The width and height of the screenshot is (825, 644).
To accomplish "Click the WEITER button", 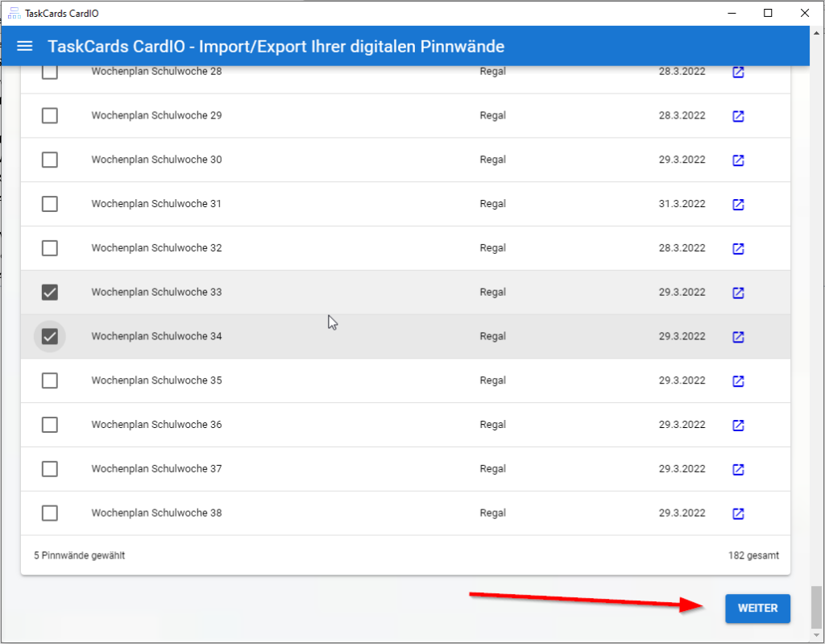I will point(757,609).
